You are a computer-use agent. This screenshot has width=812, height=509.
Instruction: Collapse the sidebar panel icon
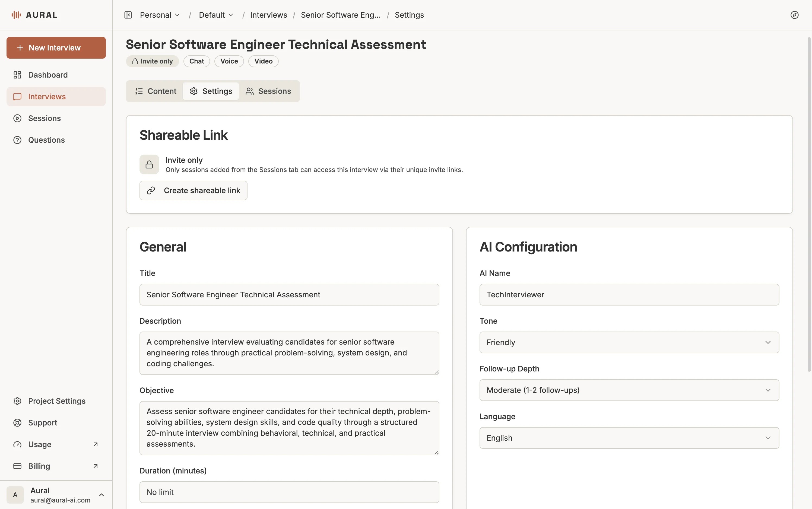128,15
